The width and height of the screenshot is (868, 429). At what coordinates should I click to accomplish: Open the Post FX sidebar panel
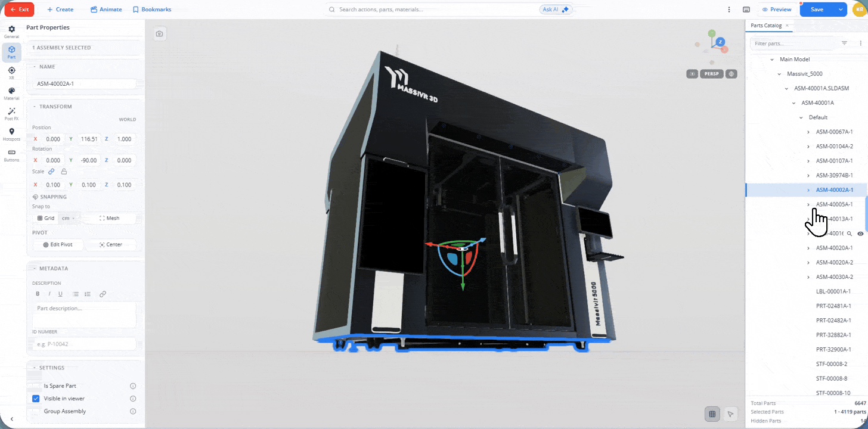(11, 114)
